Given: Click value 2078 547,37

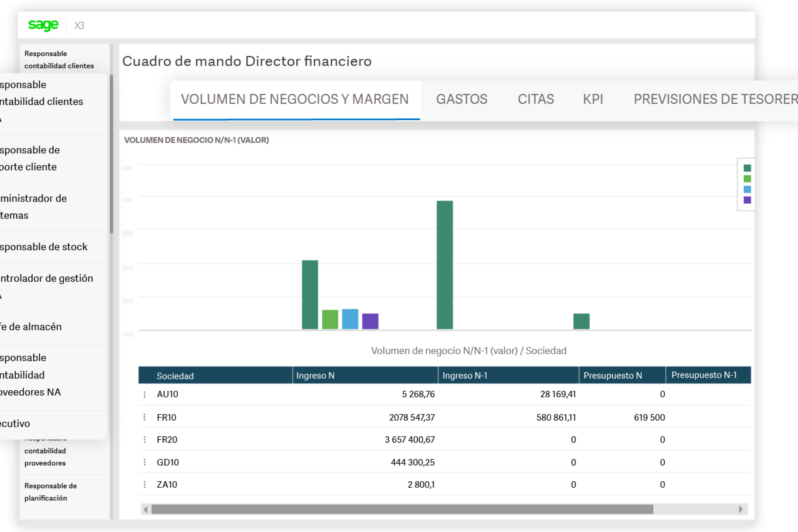Looking at the screenshot, I should point(412,417).
